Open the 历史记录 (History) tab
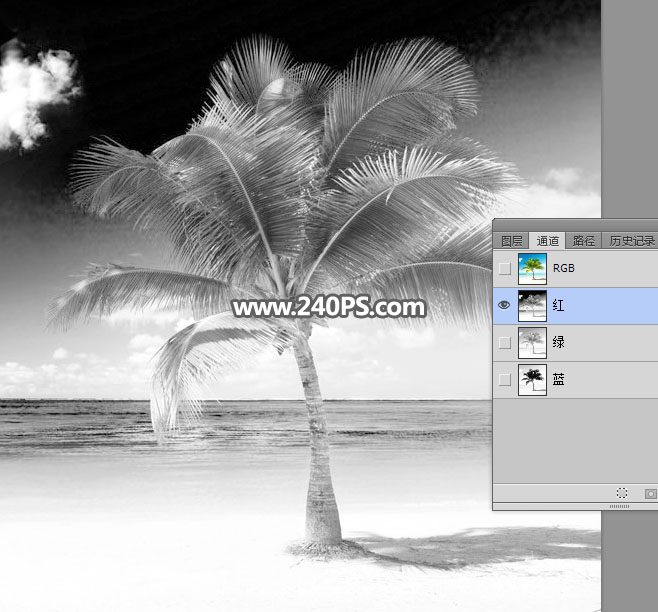 click(x=631, y=241)
